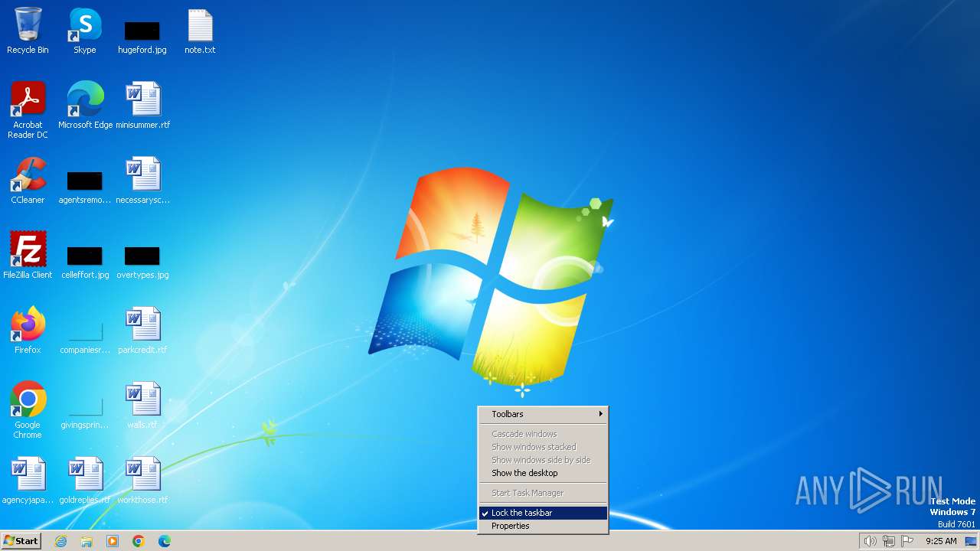Select the CCleaner desktop shortcut

28,181
